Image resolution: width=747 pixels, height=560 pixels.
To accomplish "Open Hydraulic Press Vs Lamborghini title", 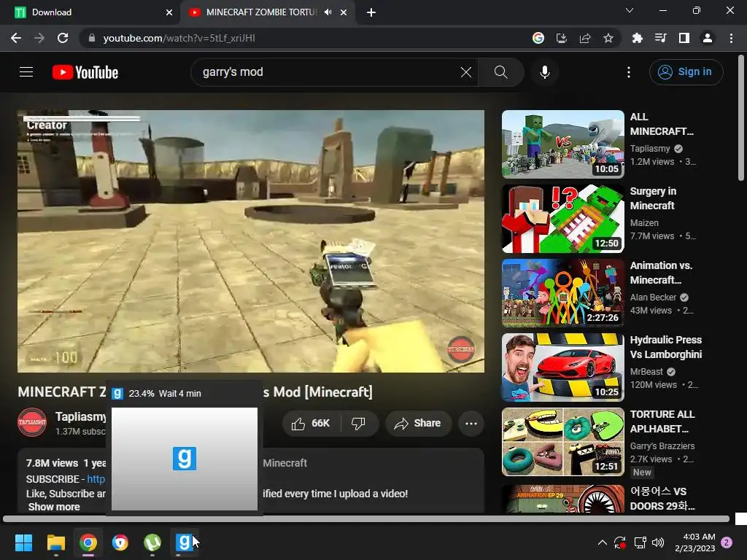I will [666, 347].
